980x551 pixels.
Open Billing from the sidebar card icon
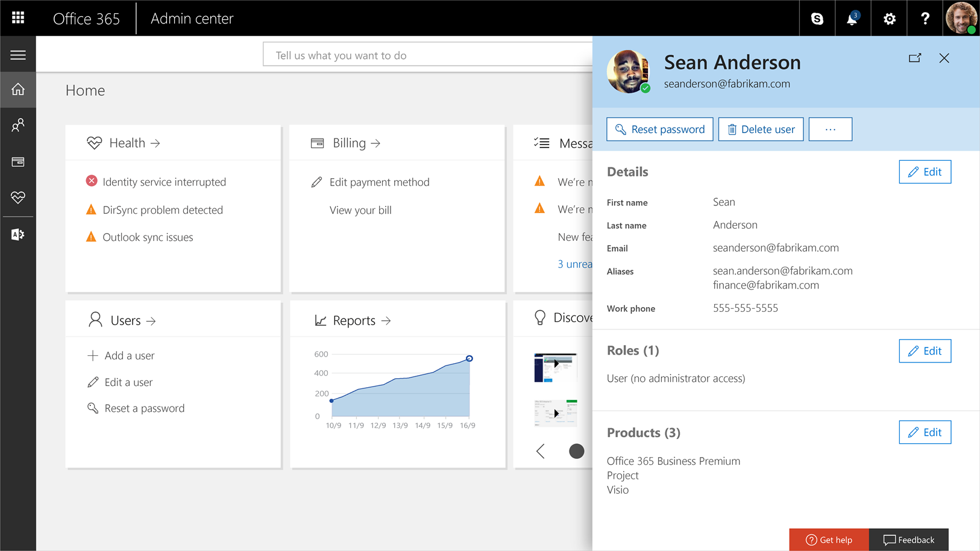(x=17, y=161)
